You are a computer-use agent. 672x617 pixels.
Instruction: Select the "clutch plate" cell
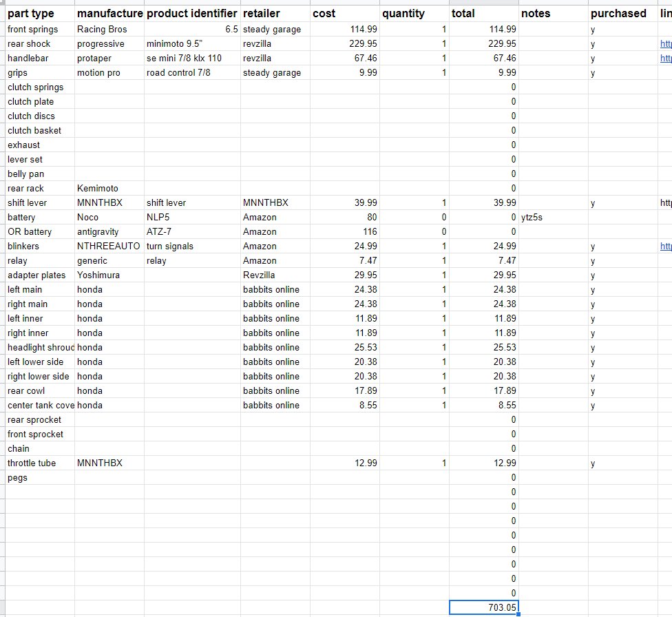click(x=40, y=102)
